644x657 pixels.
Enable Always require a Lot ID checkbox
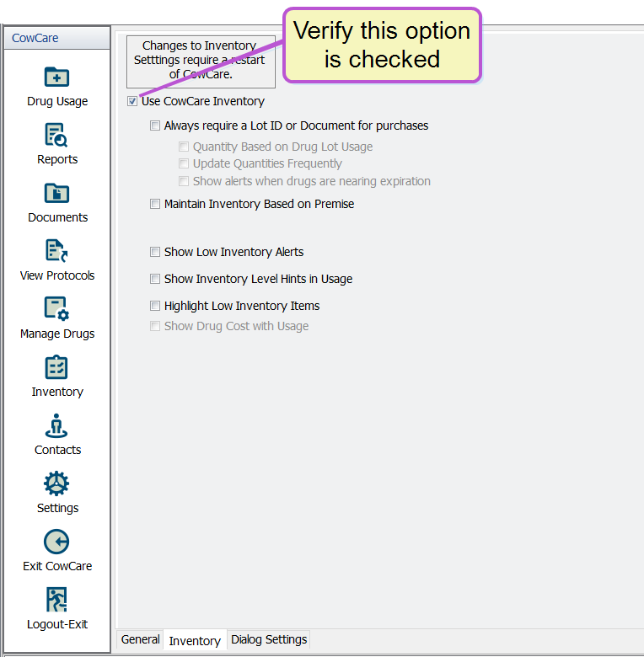(155, 126)
